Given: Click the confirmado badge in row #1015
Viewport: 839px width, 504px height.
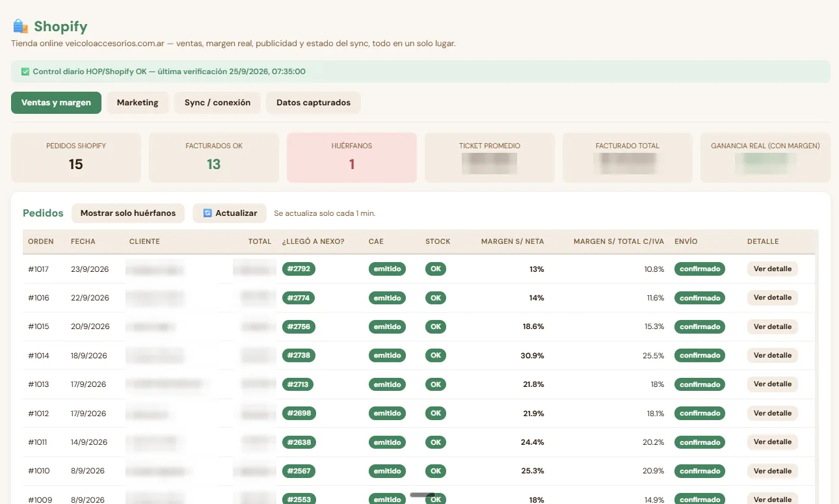Looking at the screenshot, I should click(x=700, y=326).
